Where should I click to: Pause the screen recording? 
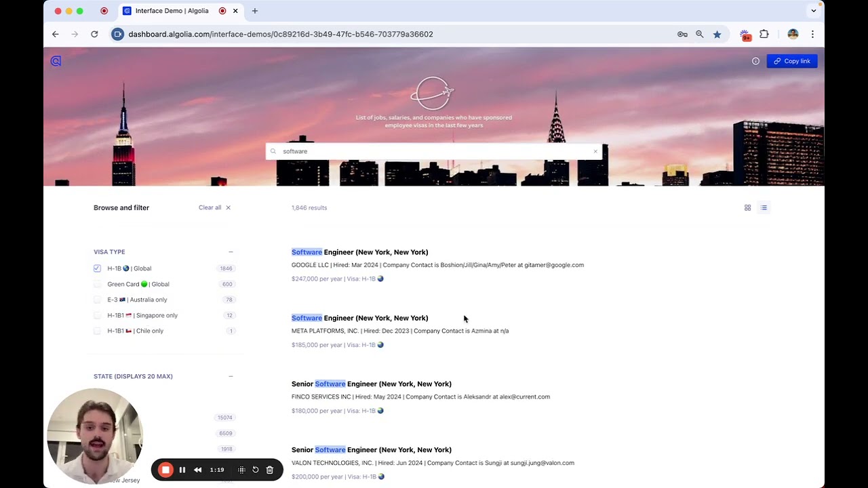pos(182,470)
